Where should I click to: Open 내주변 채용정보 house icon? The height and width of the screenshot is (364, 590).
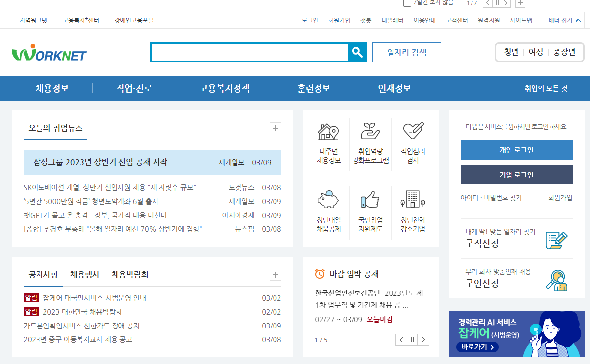328,132
